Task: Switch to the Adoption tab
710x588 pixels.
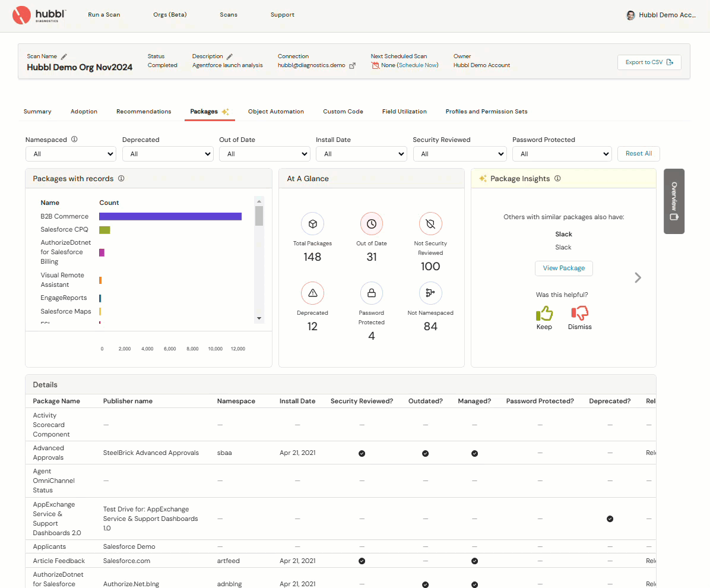Action: (84, 112)
